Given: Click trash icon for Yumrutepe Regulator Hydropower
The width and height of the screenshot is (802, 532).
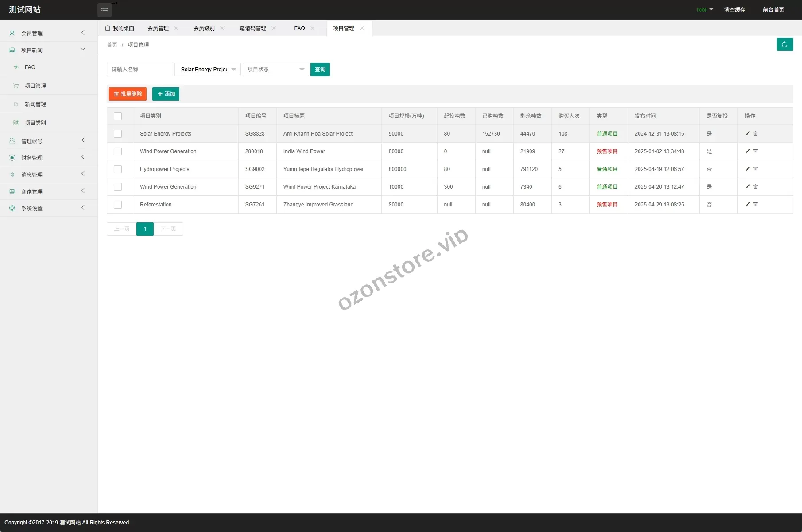Looking at the screenshot, I should click(756, 169).
